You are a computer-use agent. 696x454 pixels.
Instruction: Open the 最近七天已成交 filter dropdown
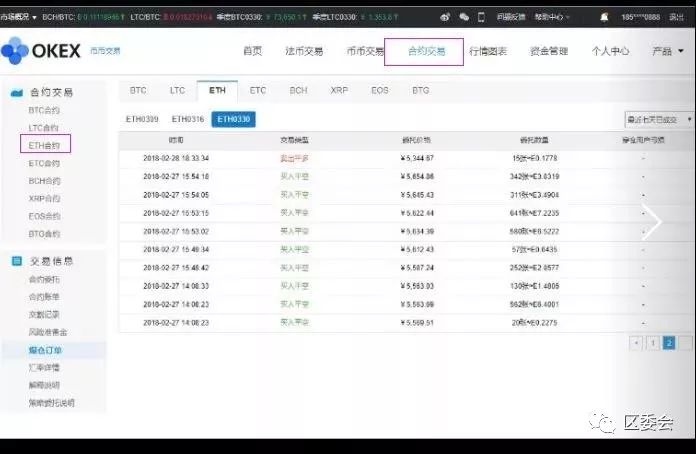tap(657, 119)
